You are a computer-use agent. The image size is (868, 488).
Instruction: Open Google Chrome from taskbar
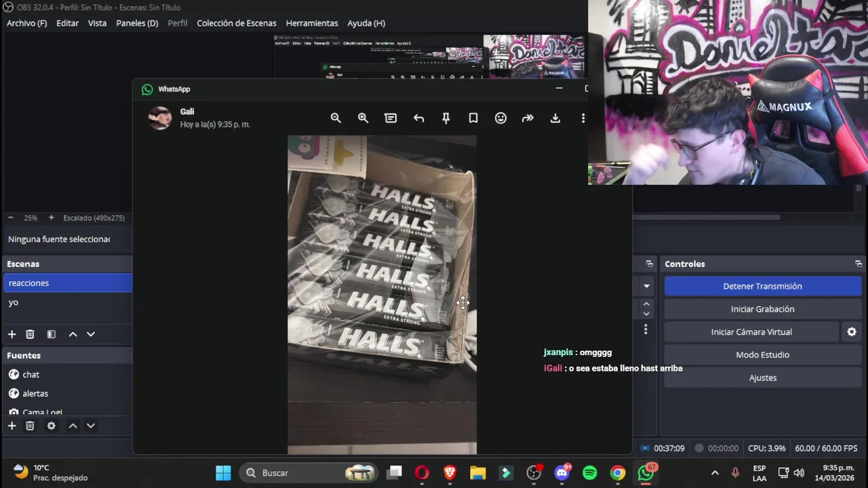click(x=618, y=473)
